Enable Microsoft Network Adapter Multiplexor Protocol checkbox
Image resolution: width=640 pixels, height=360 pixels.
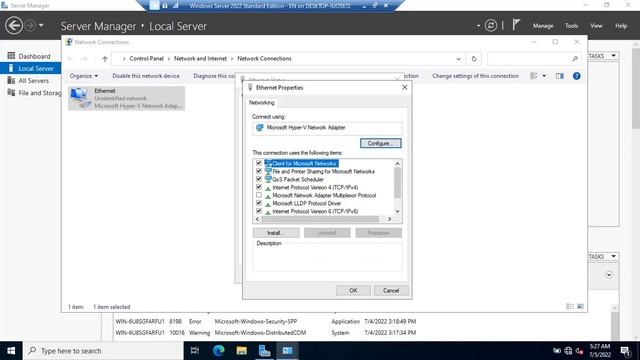coord(259,195)
